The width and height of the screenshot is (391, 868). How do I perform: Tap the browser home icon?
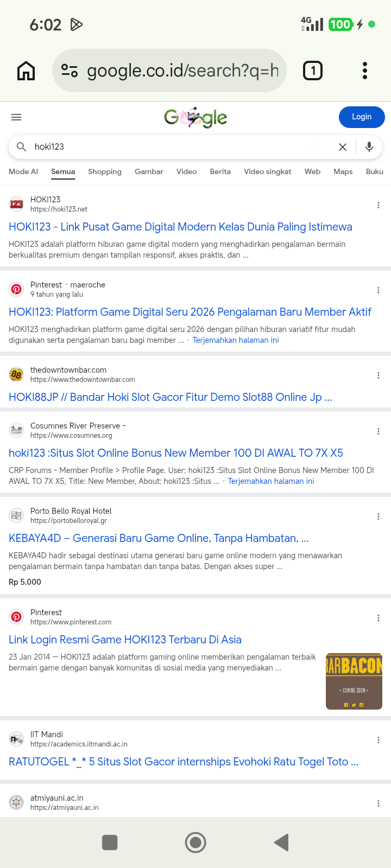click(x=26, y=71)
